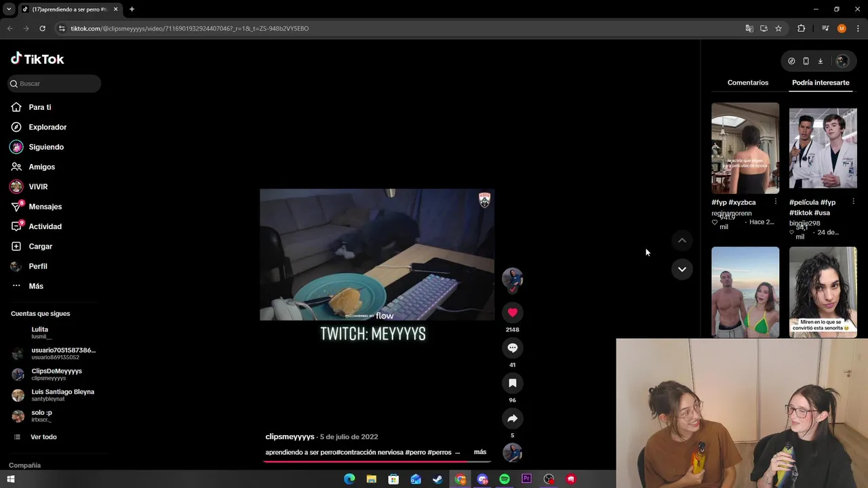Open options for #película #fyp video
The width and height of the screenshot is (868, 488).
click(853, 202)
